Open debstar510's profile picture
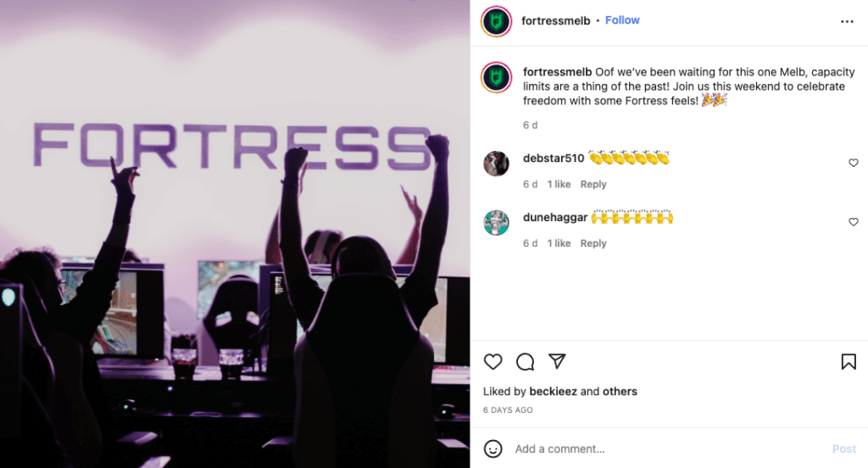868x468 pixels. point(496,164)
